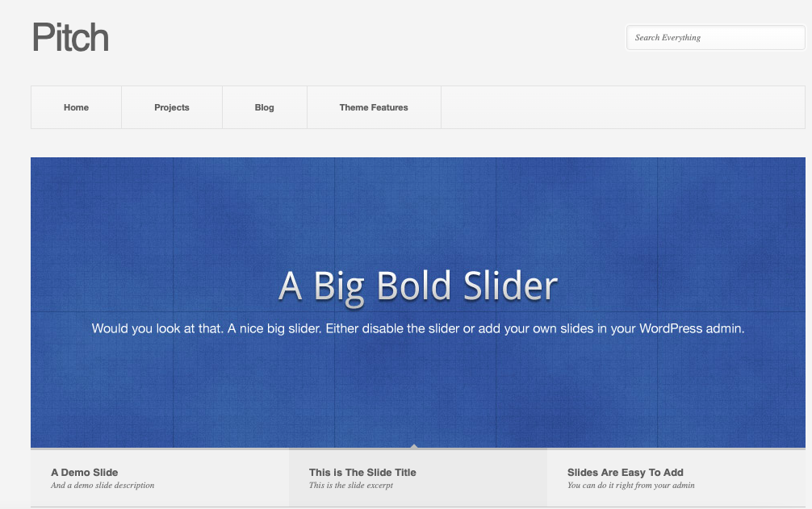
Task: Select the 'Slides Are Easy To Add' teaser
Action: point(626,472)
